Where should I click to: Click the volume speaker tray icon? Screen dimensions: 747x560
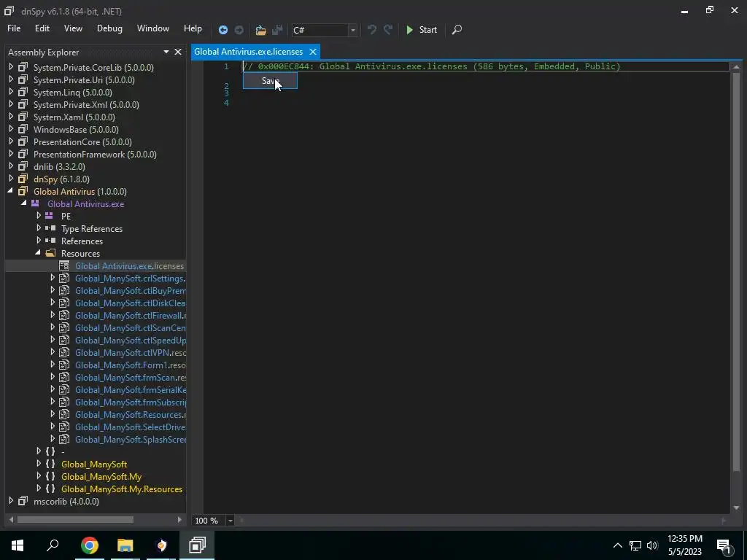pyautogui.click(x=652, y=545)
